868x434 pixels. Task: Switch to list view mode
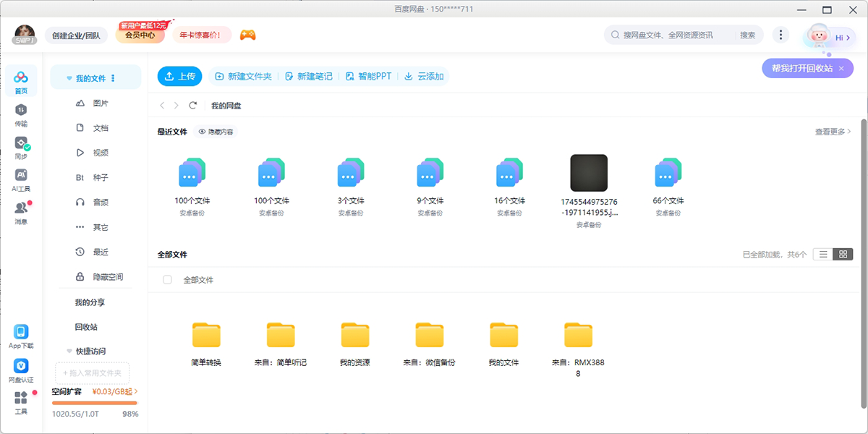(823, 255)
